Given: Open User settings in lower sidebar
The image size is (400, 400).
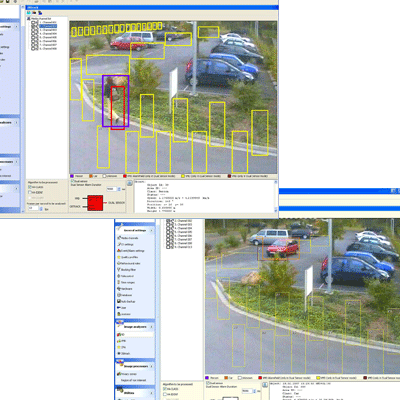Looking at the screenshot, I should pos(122,308).
